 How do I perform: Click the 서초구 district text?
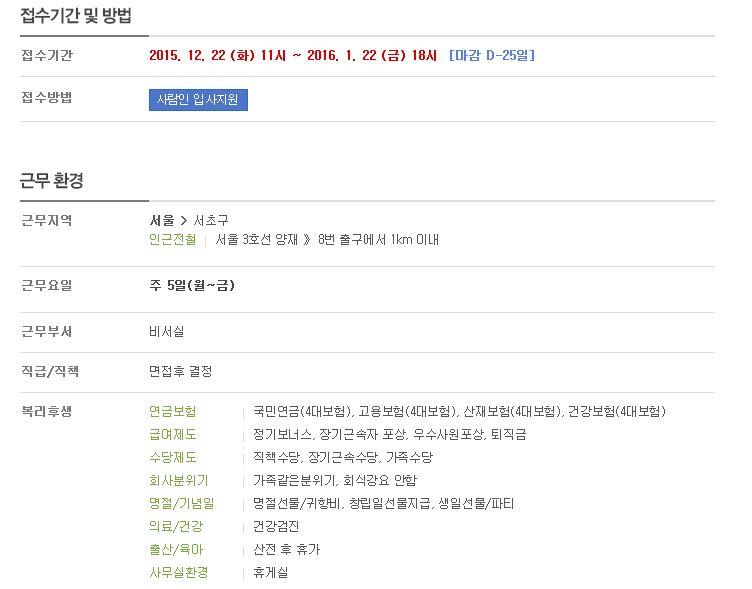pos(211,221)
